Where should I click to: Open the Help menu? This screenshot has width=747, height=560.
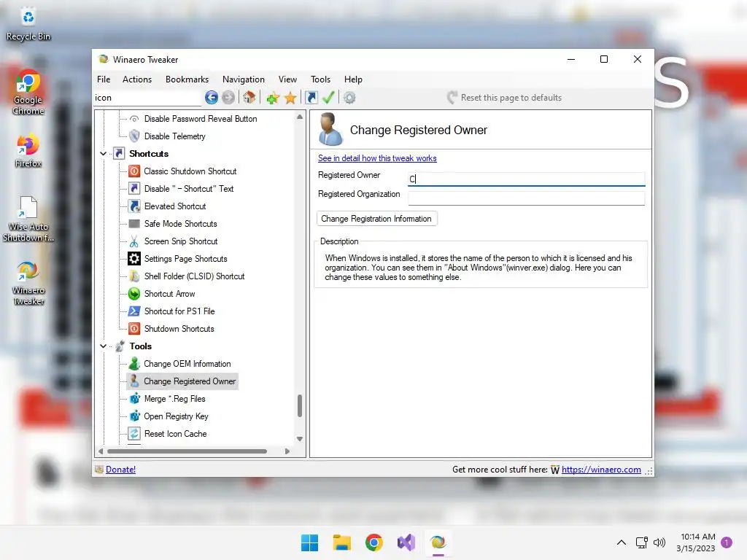354,79
